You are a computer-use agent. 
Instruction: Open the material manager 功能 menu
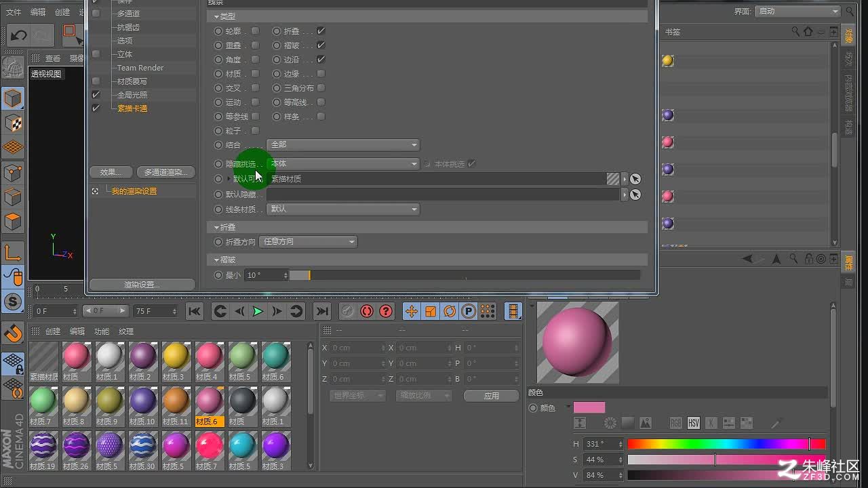coord(102,331)
